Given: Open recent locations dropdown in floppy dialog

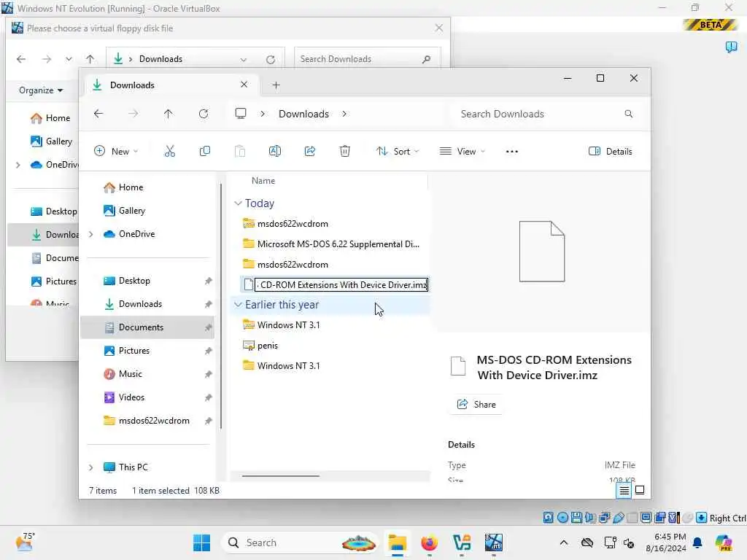Looking at the screenshot, I should pos(69,59).
